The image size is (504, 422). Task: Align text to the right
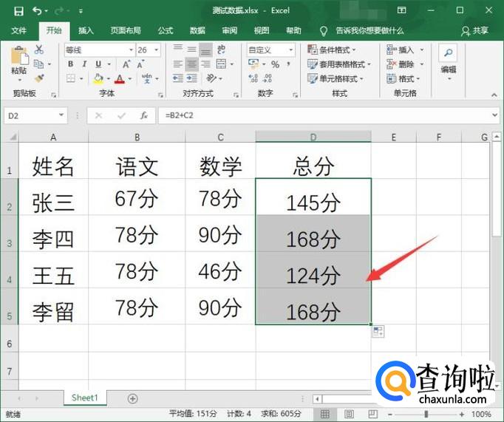[205, 64]
